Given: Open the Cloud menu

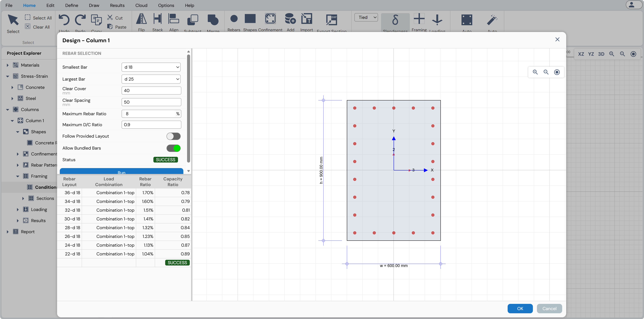Looking at the screenshot, I should coord(141,5).
